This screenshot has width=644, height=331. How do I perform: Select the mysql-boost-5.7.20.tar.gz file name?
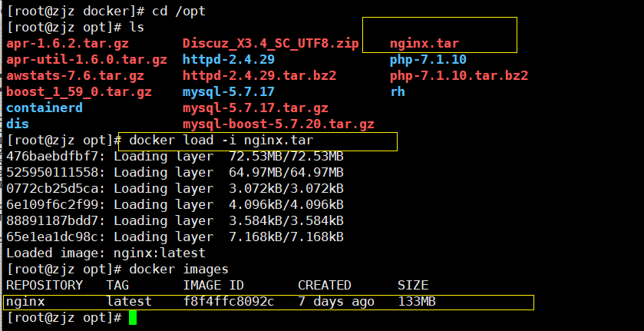[x=279, y=124]
